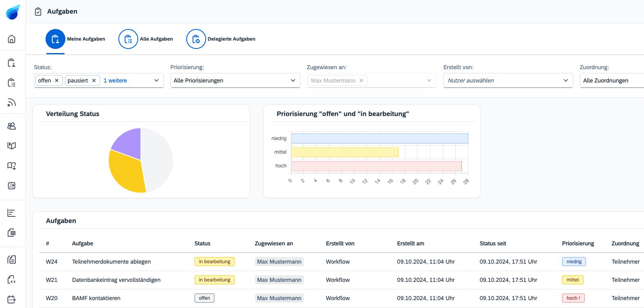Sort by the Aufgabe column header
Screen dimensions: 644x308
(82, 243)
